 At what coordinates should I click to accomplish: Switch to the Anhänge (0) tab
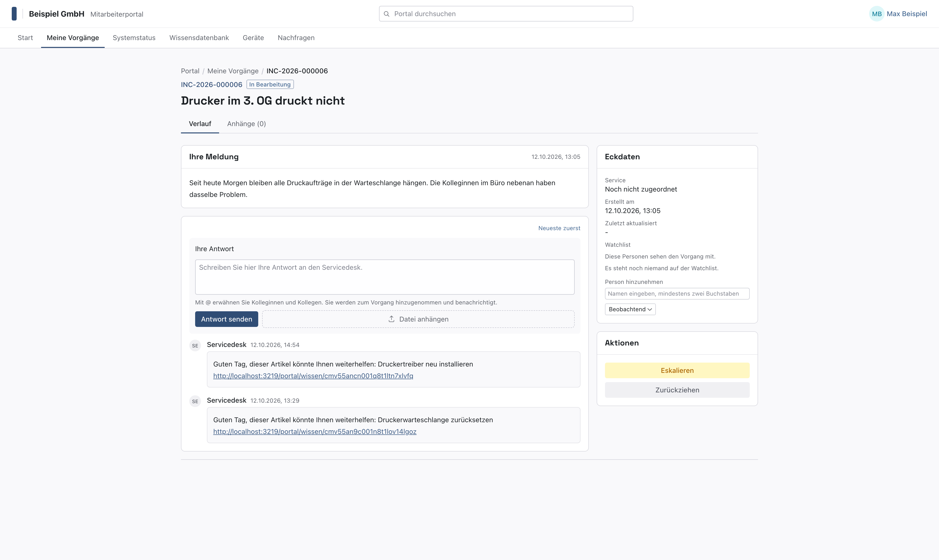246,124
